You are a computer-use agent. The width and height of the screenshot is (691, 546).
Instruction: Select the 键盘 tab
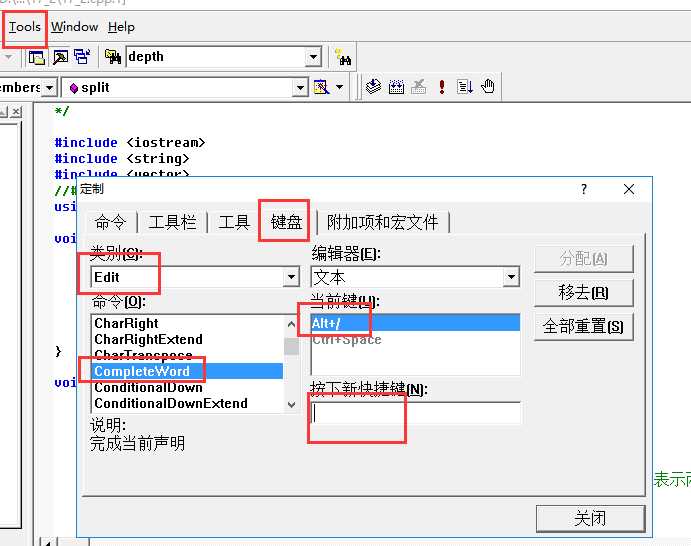286,221
